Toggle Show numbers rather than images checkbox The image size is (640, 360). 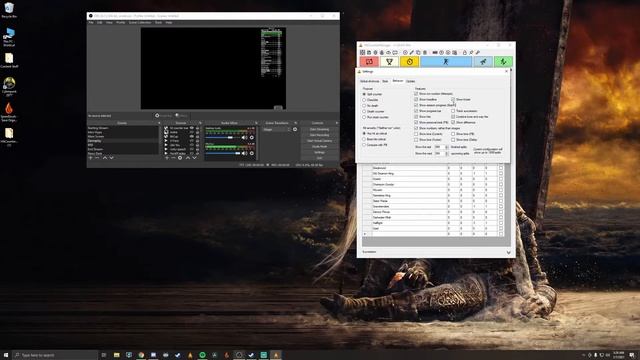click(x=416, y=128)
